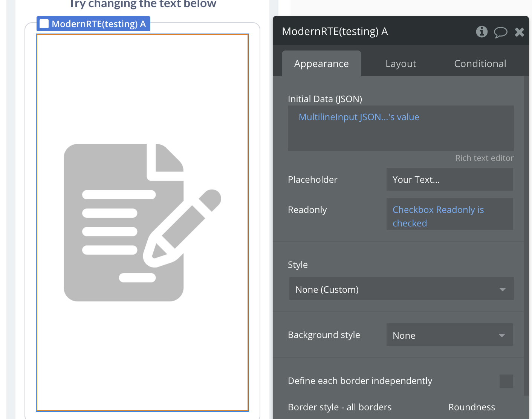The image size is (532, 419).
Task: Click the property editor title bar text
Action: click(x=335, y=32)
